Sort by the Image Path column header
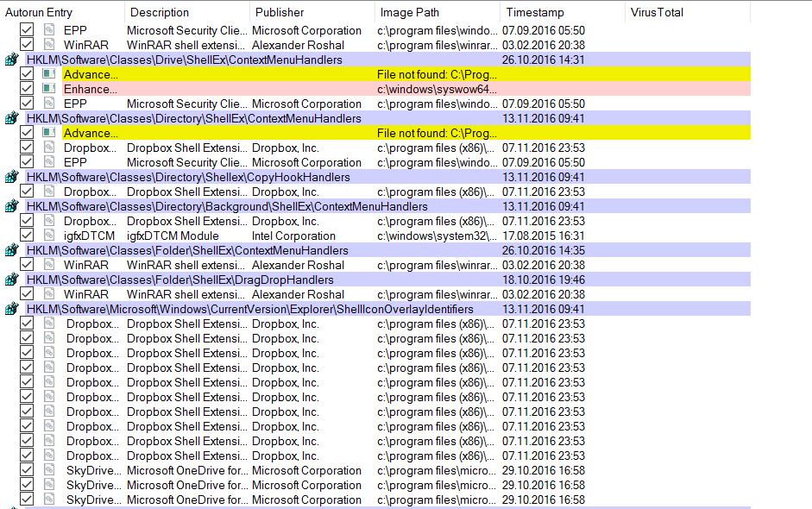This screenshot has height=509, width=812. tap(437, 12)
